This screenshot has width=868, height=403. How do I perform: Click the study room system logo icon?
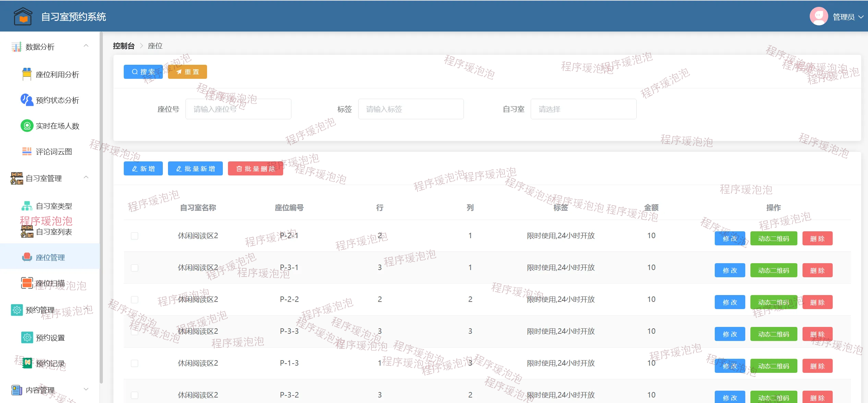pyautogui.click(x=23, y=16)
